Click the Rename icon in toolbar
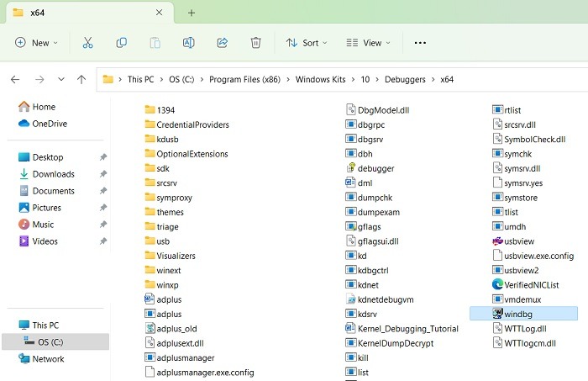The height and width of the screenshot is (381, 588). 189,43
